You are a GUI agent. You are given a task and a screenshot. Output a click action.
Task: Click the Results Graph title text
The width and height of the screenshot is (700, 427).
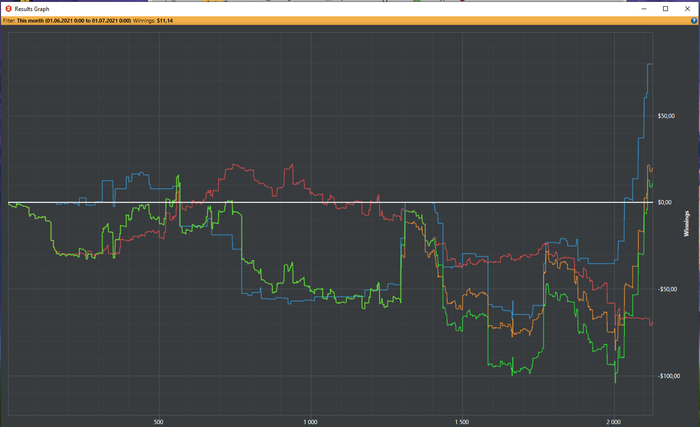pos(32,8)
